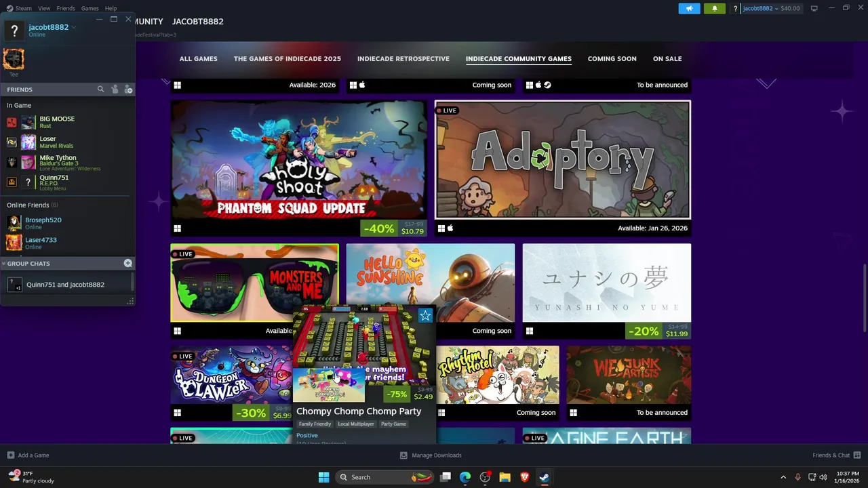The height and width of the screenshot is (488, 868).
Task: Switch to The Games of IndieCade 2025 tab
Action: click(288, 58)
